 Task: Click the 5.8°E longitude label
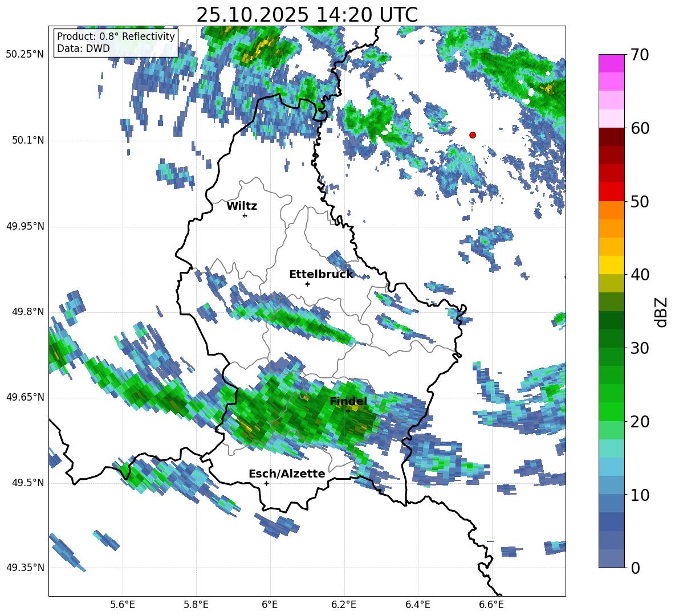[196, 605]
